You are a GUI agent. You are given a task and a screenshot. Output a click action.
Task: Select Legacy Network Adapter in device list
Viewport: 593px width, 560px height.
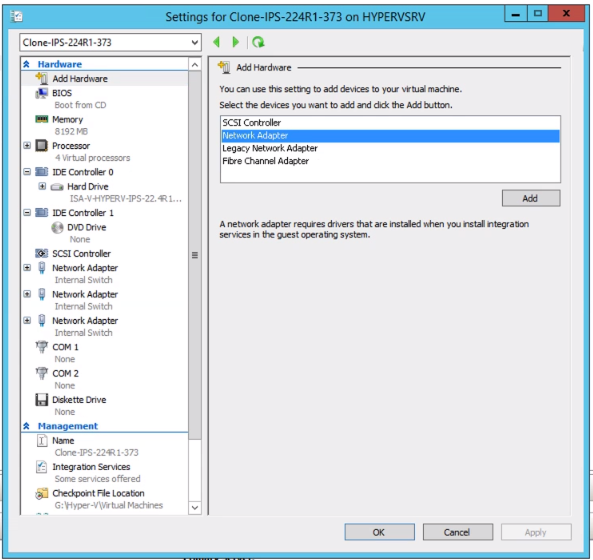coord(270,148)
